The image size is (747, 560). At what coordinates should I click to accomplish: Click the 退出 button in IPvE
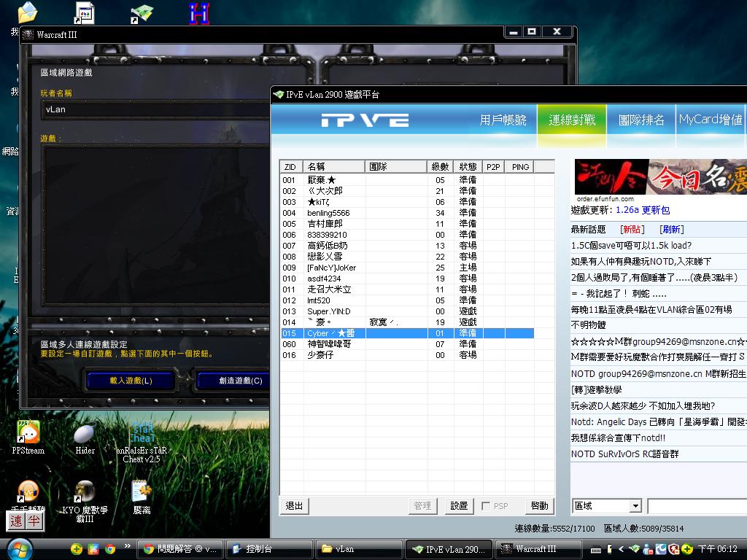point(294,506)
